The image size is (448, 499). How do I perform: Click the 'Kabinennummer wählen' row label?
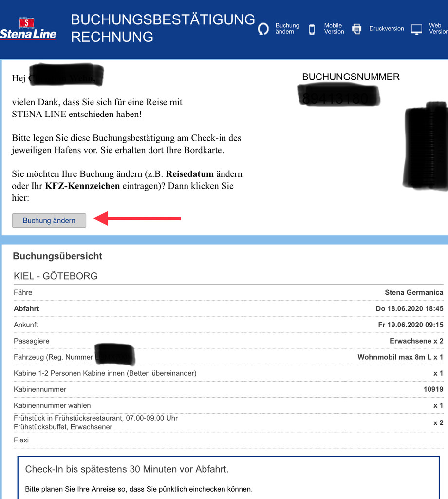[52, 405]
